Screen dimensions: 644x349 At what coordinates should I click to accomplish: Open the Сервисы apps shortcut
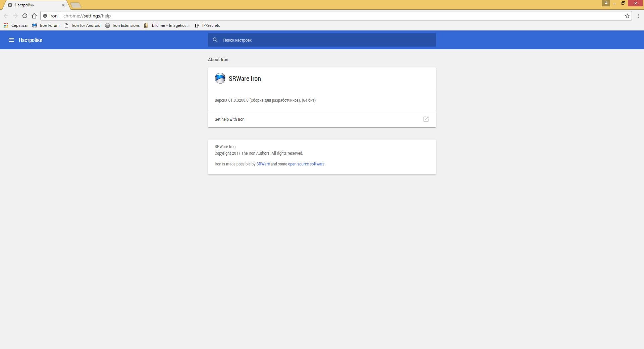pos(15,26)
